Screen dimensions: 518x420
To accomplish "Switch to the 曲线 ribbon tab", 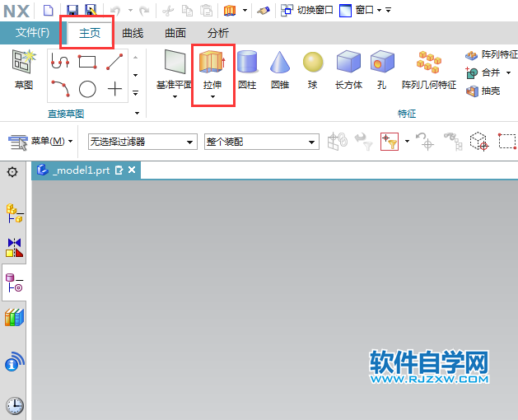I will coord(133,34).
